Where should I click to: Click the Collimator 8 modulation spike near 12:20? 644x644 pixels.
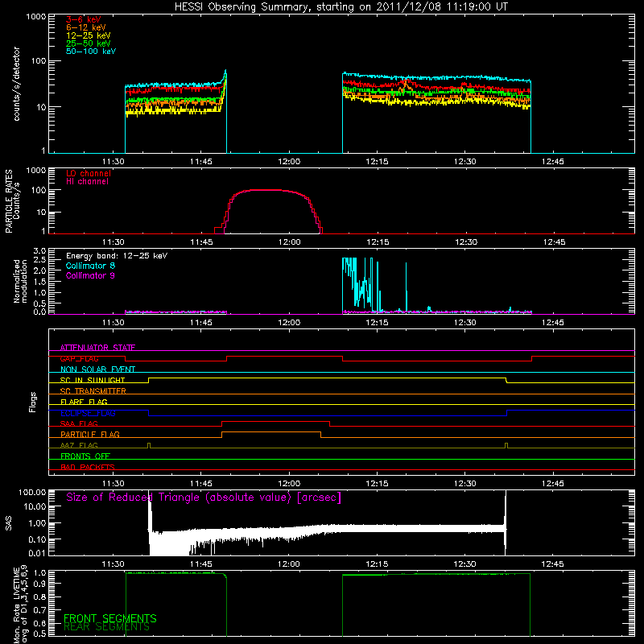[x=407, y=287]
